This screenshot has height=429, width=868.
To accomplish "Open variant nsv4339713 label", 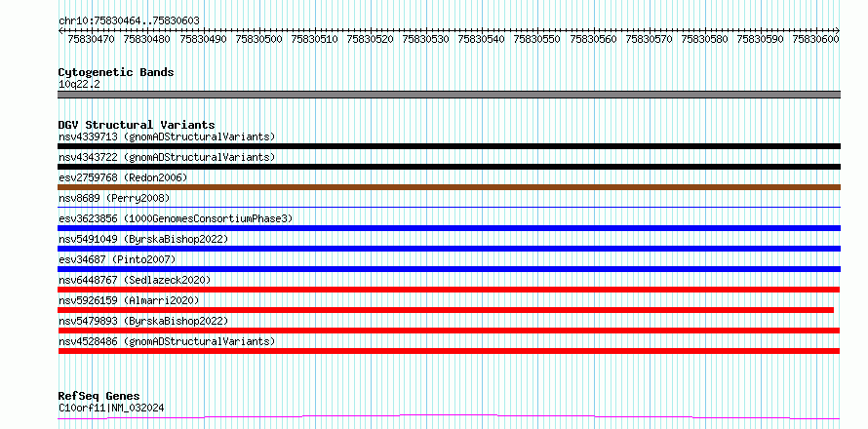I will point(167,136).
